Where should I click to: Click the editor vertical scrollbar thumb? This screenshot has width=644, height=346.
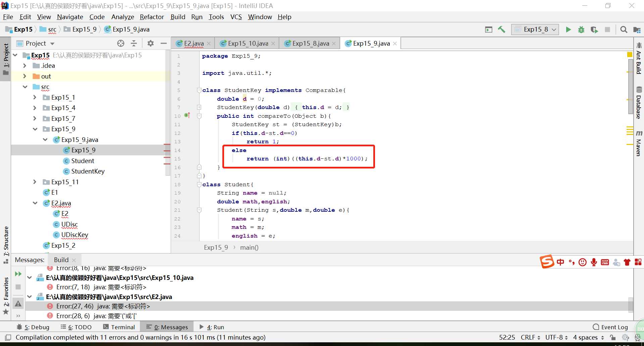point(631,87)
